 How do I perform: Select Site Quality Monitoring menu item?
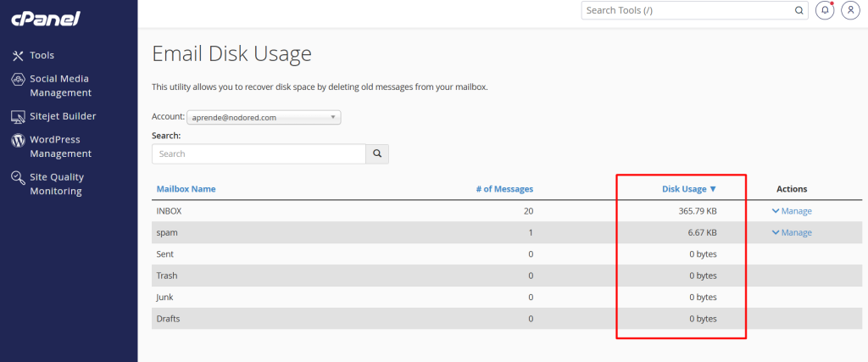pyautogui.click(x=56, y=184)
